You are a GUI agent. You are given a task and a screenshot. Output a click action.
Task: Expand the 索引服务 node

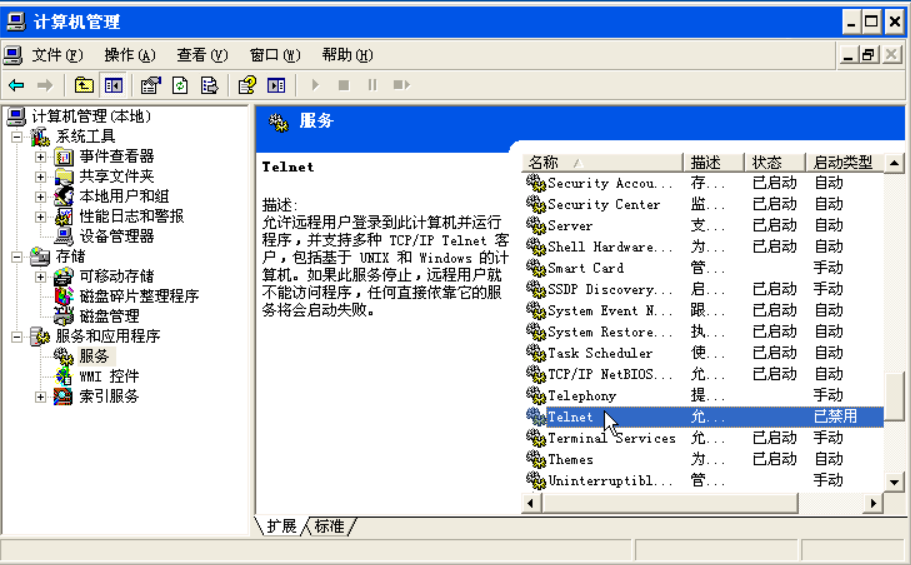tap(40, 397)
